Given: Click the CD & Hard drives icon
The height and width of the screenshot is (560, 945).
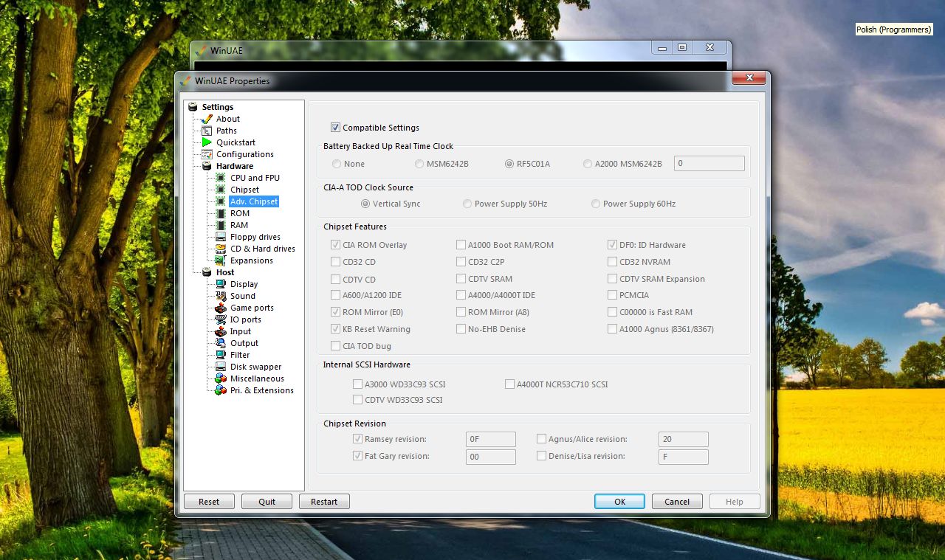Looking at the screenshot, I should (x=221, y=249).
